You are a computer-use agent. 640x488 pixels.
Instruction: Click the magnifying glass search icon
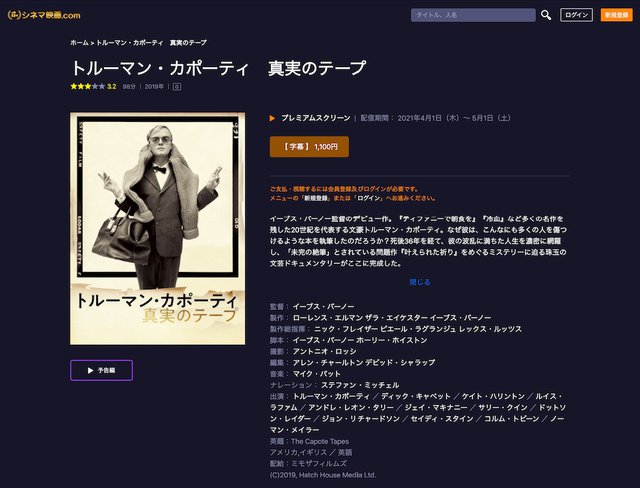coord(546,15)
